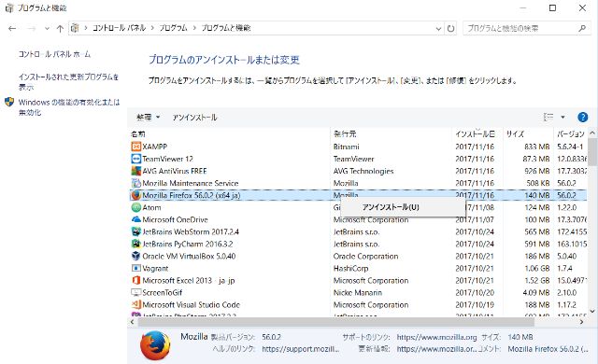Expand the view options dropdown arrow
598x364 pixels.
pyautogui.click(x=562, y=118)
